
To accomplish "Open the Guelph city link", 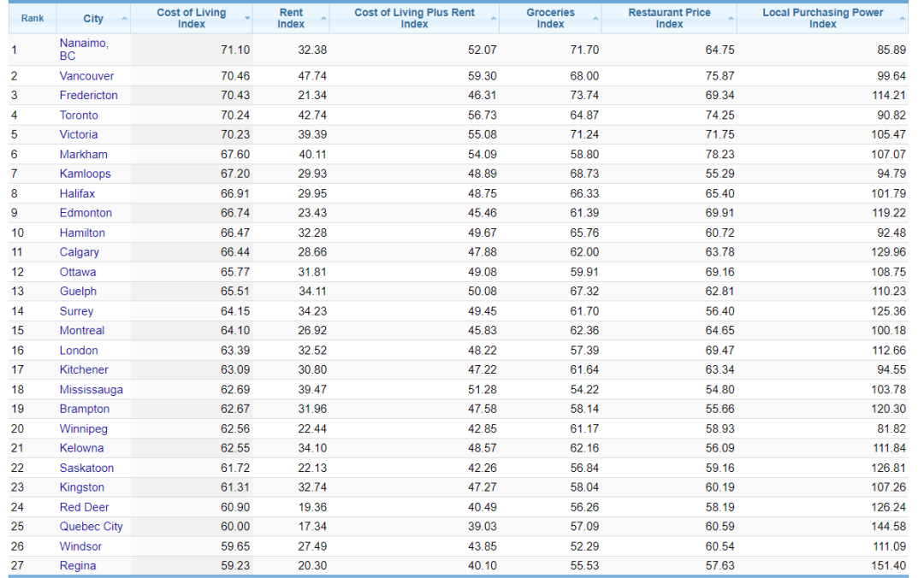I will (78, 292).
